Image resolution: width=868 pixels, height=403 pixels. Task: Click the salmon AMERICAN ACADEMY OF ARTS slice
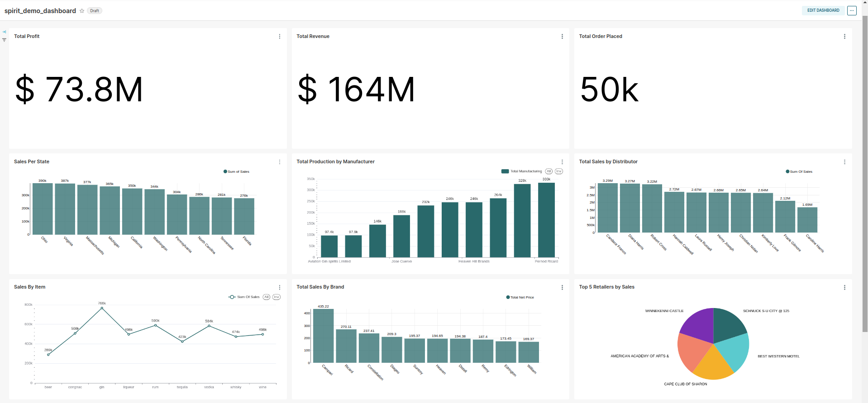click(692, 353)
